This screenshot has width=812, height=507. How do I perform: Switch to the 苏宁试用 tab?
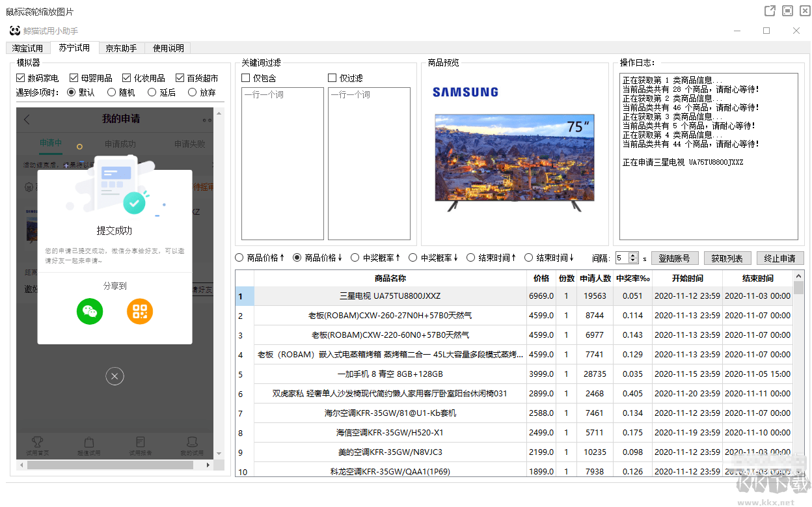click(74, 48)
